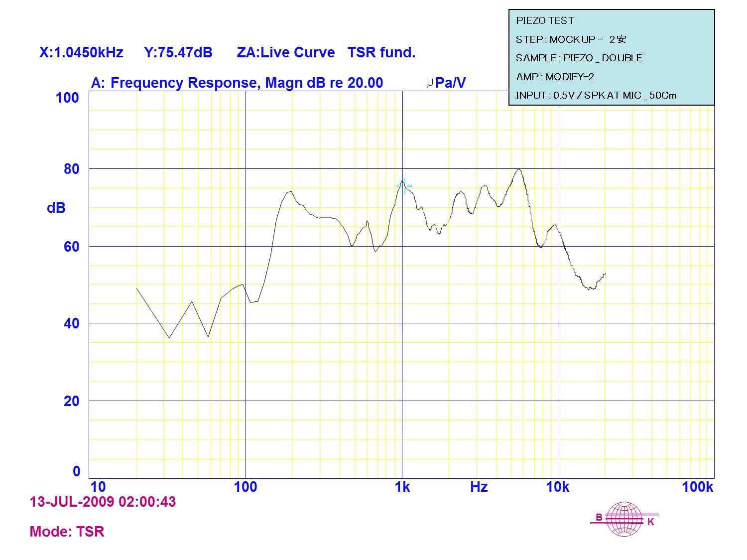The image size is (747, 560).
Task: Click the Frequency Response graph title
Action: click(x=237, y=83)
